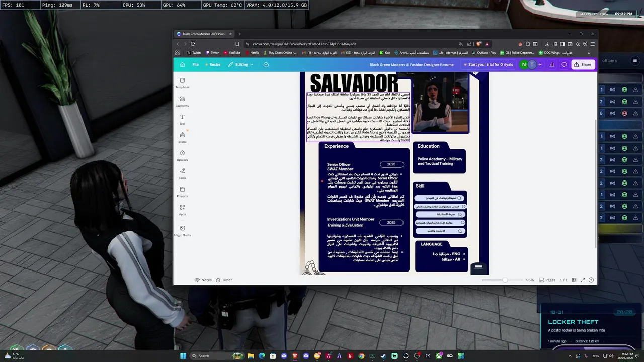The height and width of the screenshot is (362, 644).
Task: Open Google Chrome from the taskbar
Action: 361,356
